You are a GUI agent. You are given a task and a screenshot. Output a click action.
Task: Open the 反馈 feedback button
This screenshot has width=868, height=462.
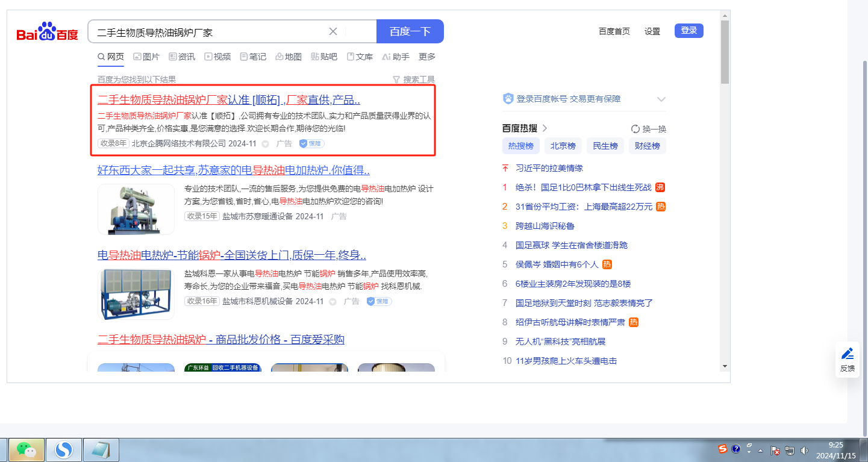pyautogui.click(x=847, y=360)
